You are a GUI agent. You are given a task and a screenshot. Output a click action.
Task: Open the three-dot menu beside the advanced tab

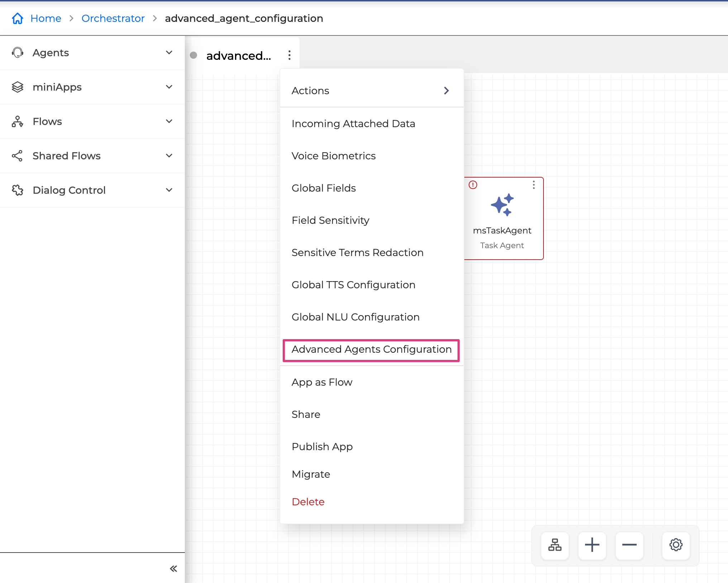click(289, 55)
